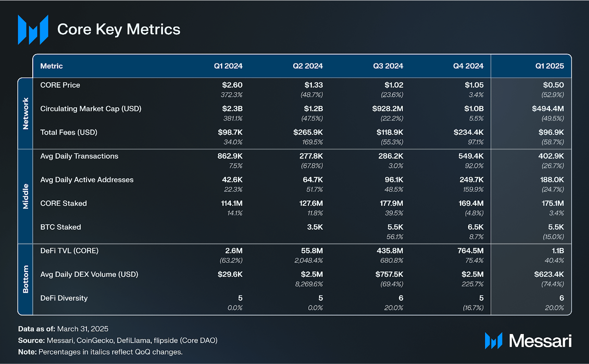Click the '42.6K' active addresses value
Screen dimensions: 589x364
click(232, 180)
